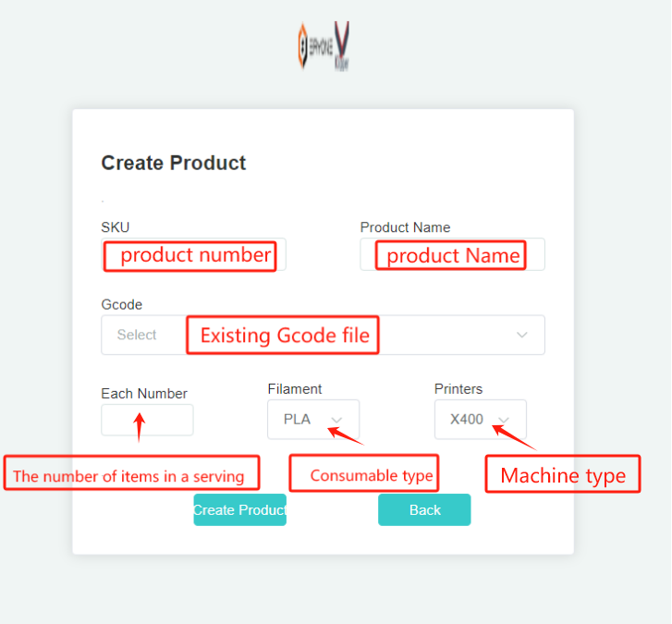The width and height of the screenshot is (672, 624).
Task: Click the teal Create Product button
Action: pos(240,509)
